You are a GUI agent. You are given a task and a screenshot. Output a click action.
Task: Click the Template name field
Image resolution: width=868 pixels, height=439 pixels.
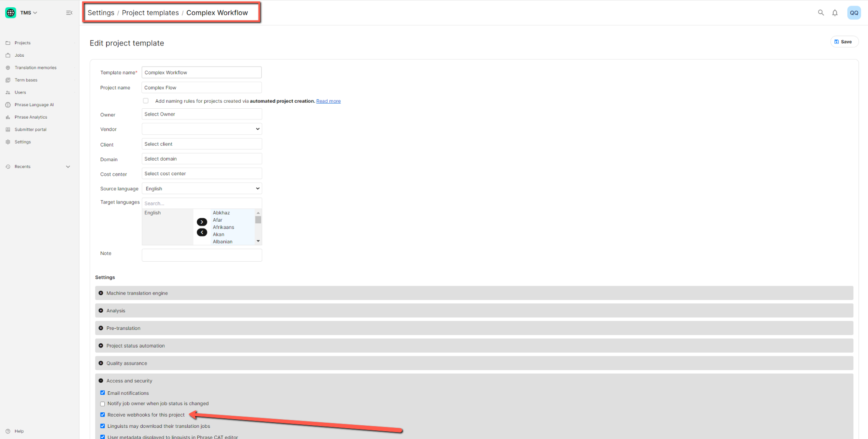coord(201,73)
